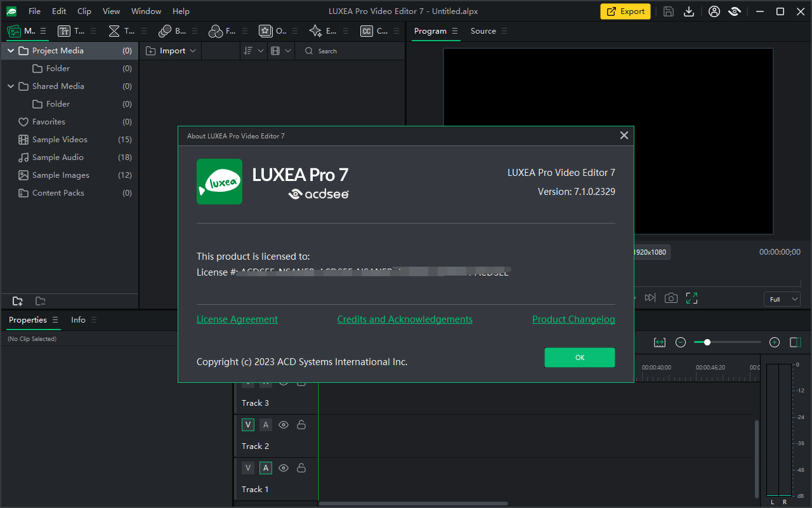
Task: Open the Full preview quality dropdown
Action: (782, 298)
